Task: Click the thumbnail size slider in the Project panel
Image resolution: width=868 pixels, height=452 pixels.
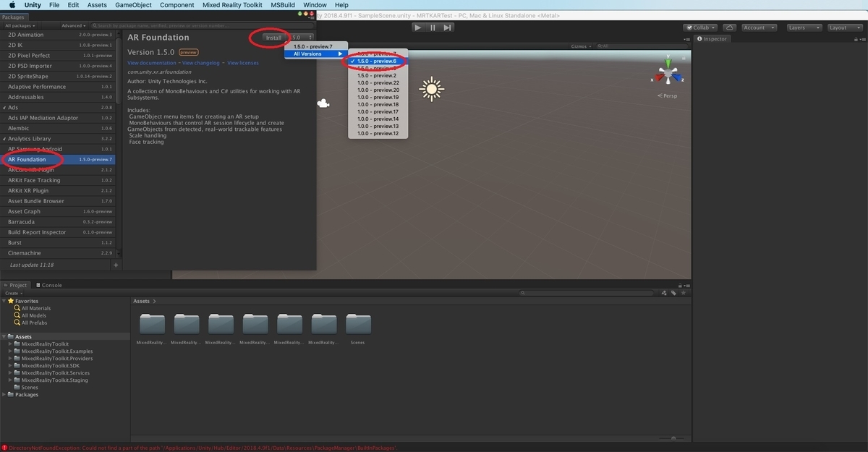Action: [673, 438]
